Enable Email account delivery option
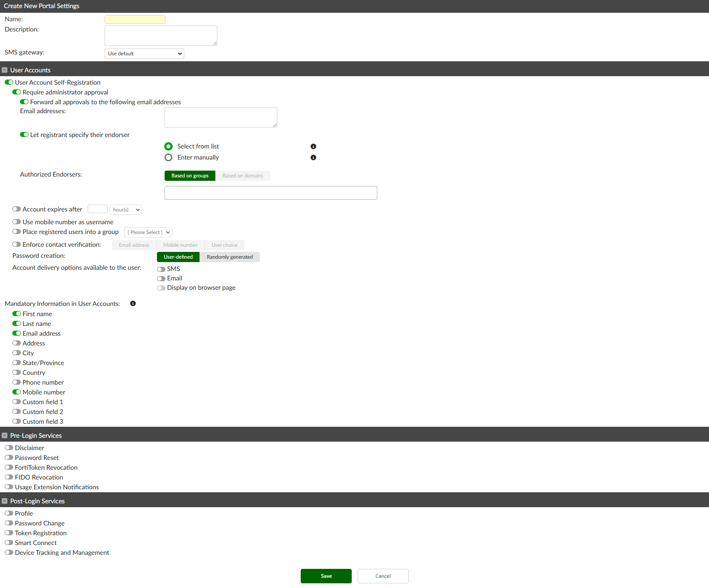 pyautogui.click(x=161, y=279)
